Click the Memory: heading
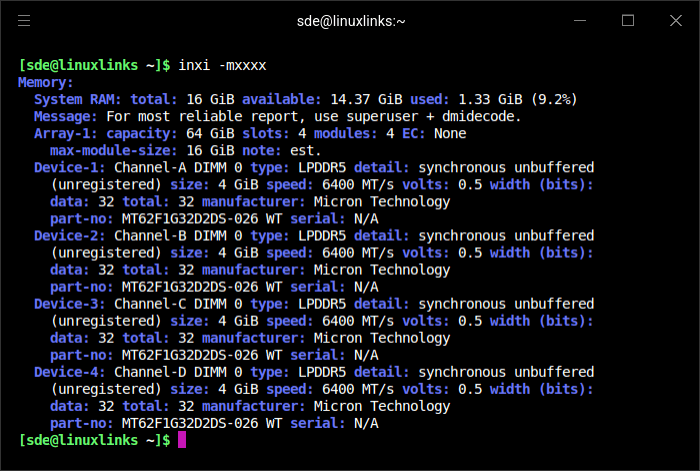This screenshot has height=471, width=700. tap(46, 82)
